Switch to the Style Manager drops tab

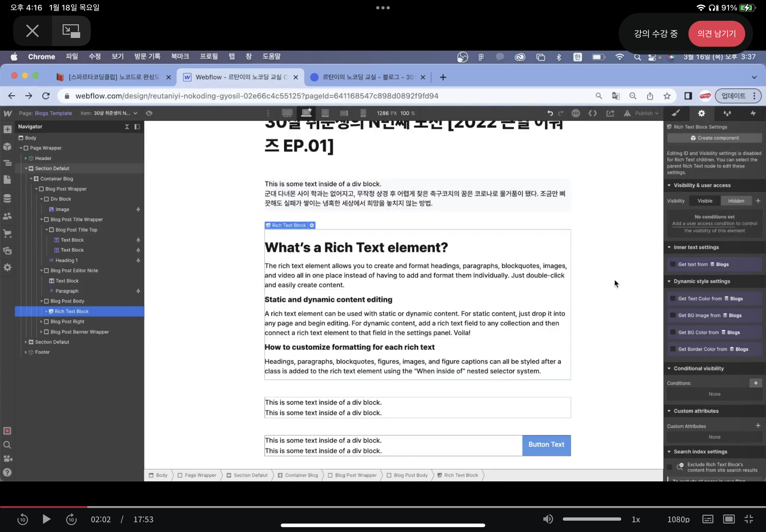click(x=727, y=113)
